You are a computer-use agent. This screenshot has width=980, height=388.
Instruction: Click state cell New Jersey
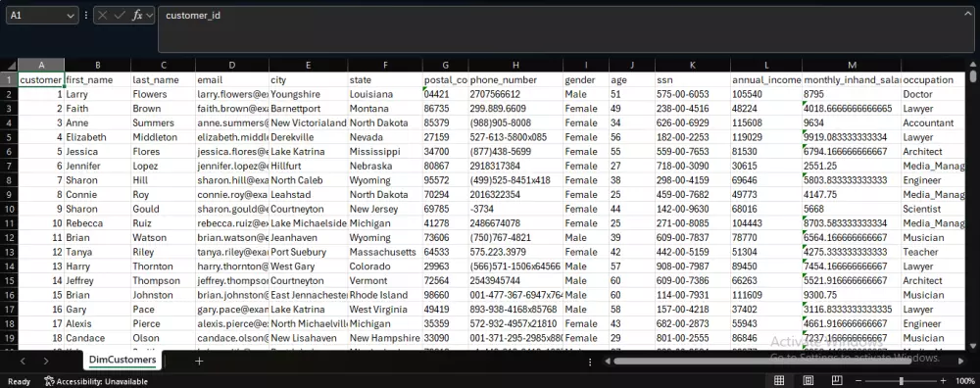pyautogui.click(x=385, y=210)
